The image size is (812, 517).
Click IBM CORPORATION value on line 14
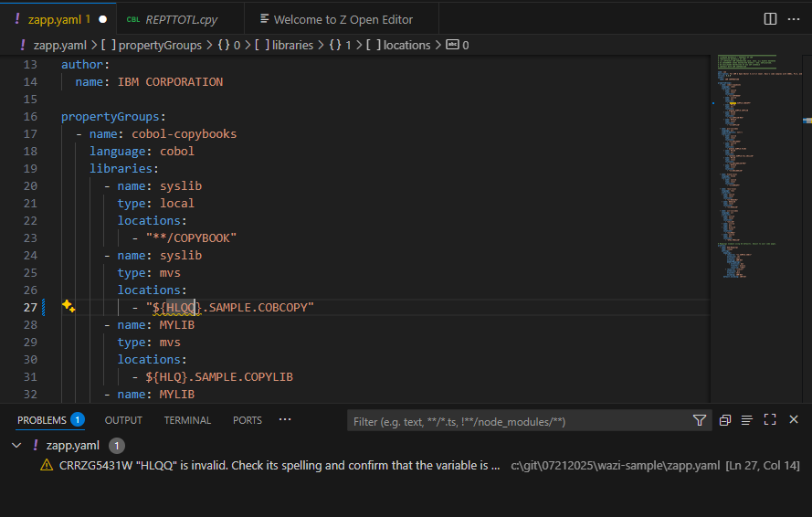(x=170, y=82)
